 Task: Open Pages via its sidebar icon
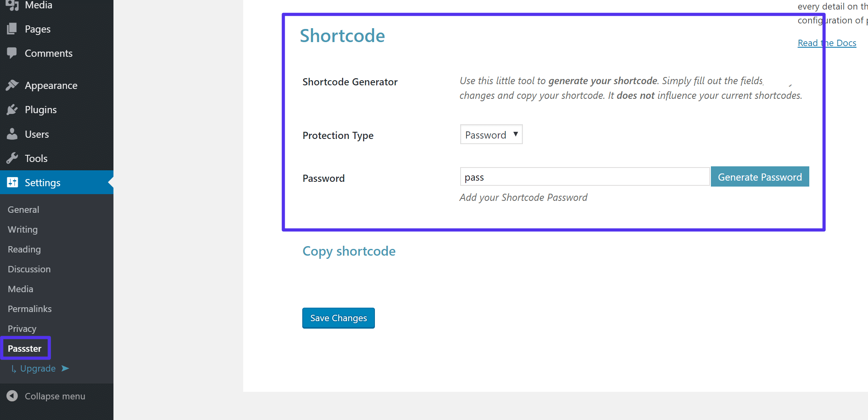pos(12,29)
